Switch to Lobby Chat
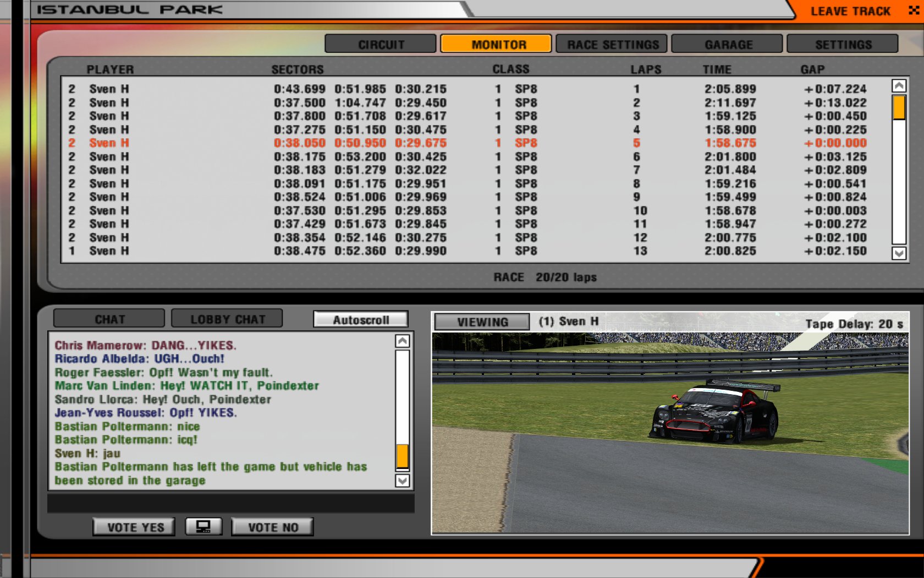Screen dimensions: 924x578 227,319
